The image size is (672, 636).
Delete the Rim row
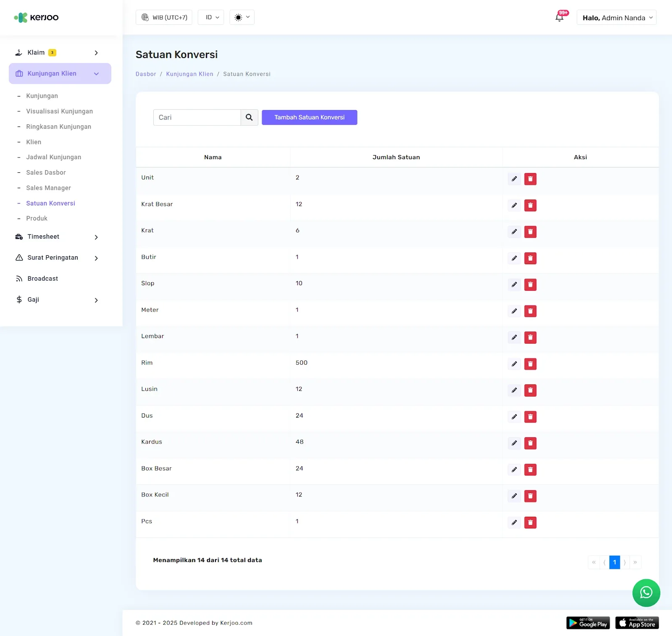[x=530, y=364]
